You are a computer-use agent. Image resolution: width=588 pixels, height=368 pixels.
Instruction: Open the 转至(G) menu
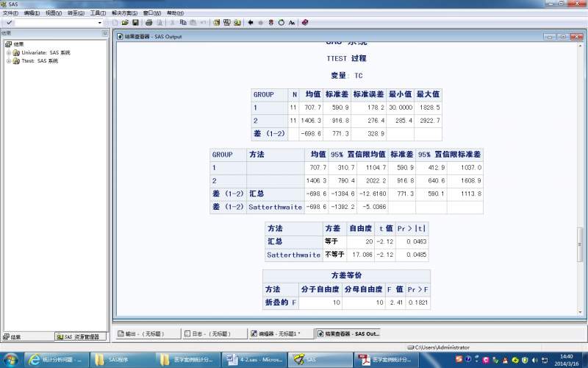point(76,13)
